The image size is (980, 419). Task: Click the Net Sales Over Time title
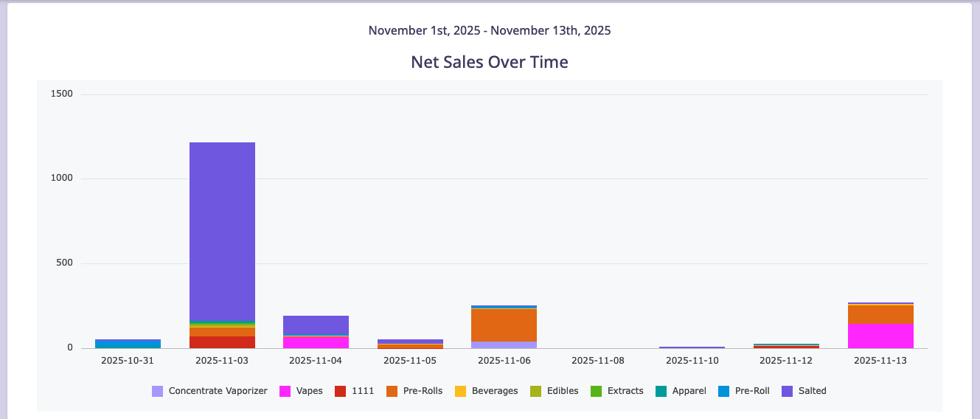(x=490, y=62)
